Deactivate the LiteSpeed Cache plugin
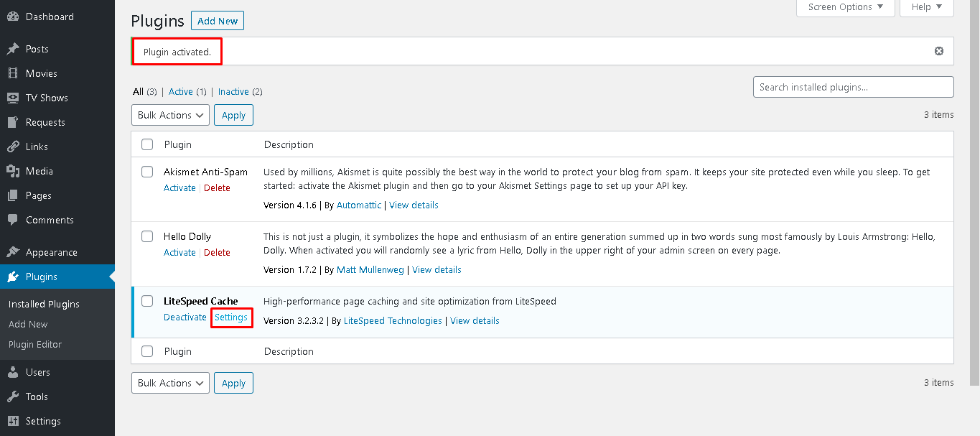The height and width of the screenshot is (436, 980). pos(185,317)
